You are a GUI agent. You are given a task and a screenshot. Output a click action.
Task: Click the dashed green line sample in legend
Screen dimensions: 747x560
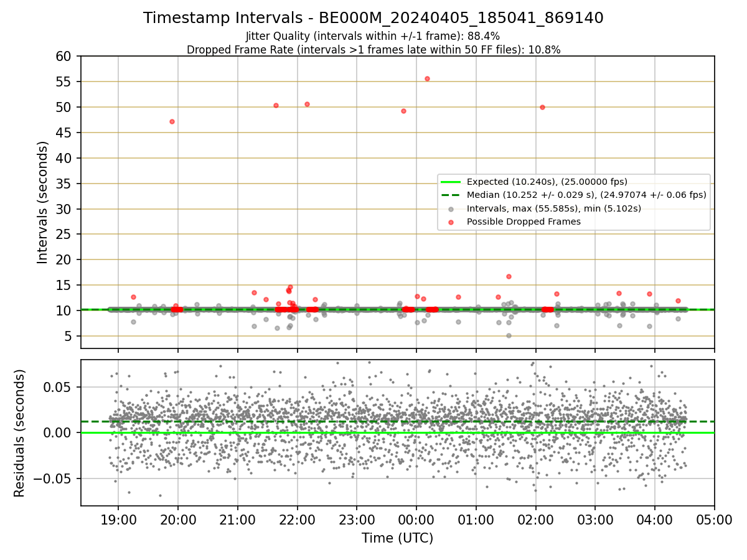click(x=451, y=195)
